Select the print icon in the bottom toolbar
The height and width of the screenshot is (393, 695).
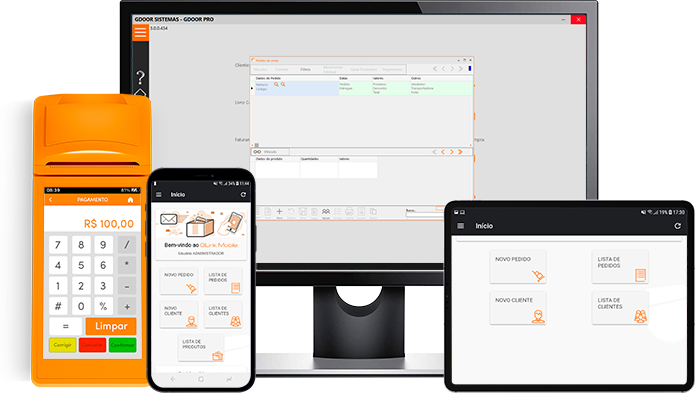tap(349, 212)
